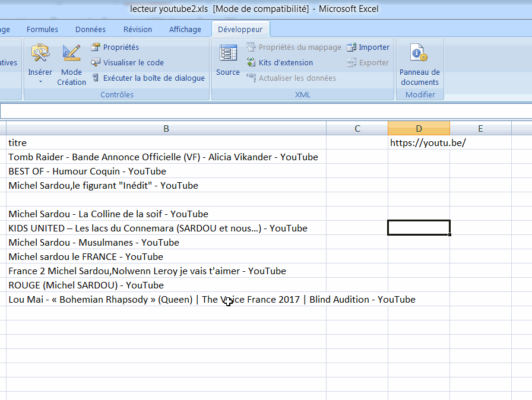Select the https://youtu.be/ cell
Viewport: 532px width, 400px height.
click(419, 142)
